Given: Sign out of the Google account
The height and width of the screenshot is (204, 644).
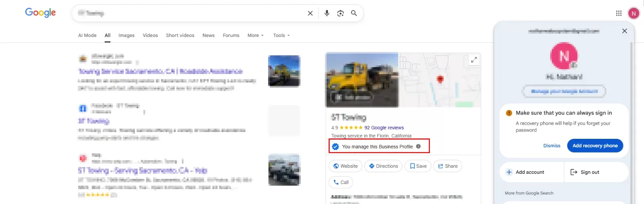Looking at the screenshot, I should tap(597, 172).
